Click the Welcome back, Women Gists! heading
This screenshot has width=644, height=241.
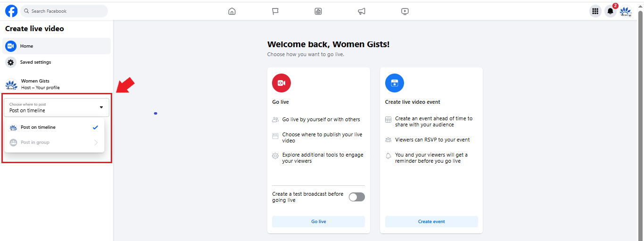pos(329,44)
